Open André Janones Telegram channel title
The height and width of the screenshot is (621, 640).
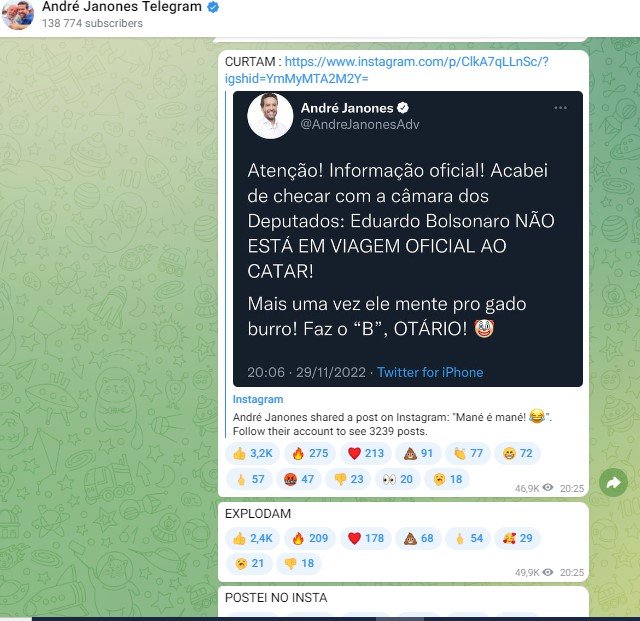tap(122, 7)
